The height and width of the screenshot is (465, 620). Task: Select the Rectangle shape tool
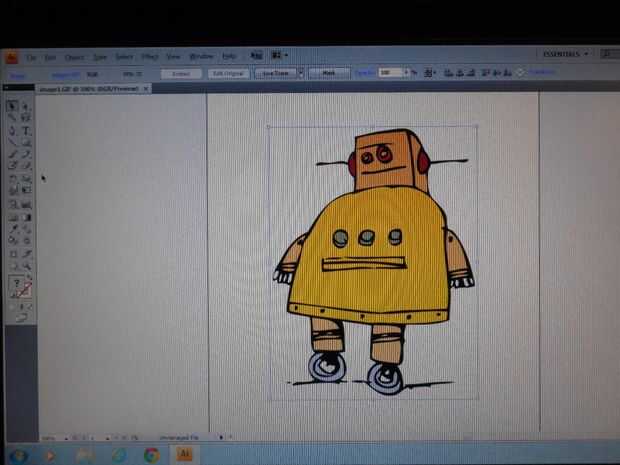[x=26, y=142]
